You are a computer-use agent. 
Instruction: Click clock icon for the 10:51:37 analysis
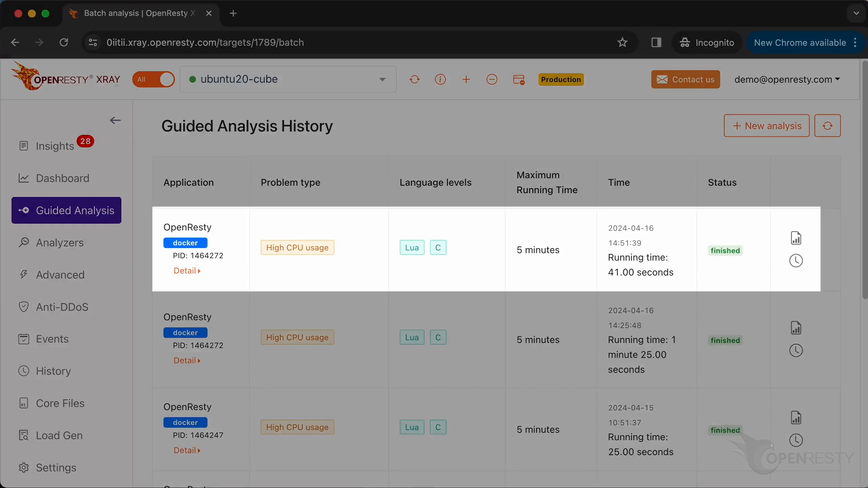(796, 441)
